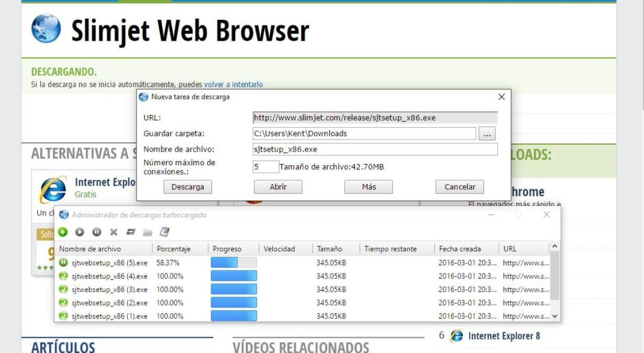Click the maximum connections number field
644x353 pixels.
coord(265,167)
